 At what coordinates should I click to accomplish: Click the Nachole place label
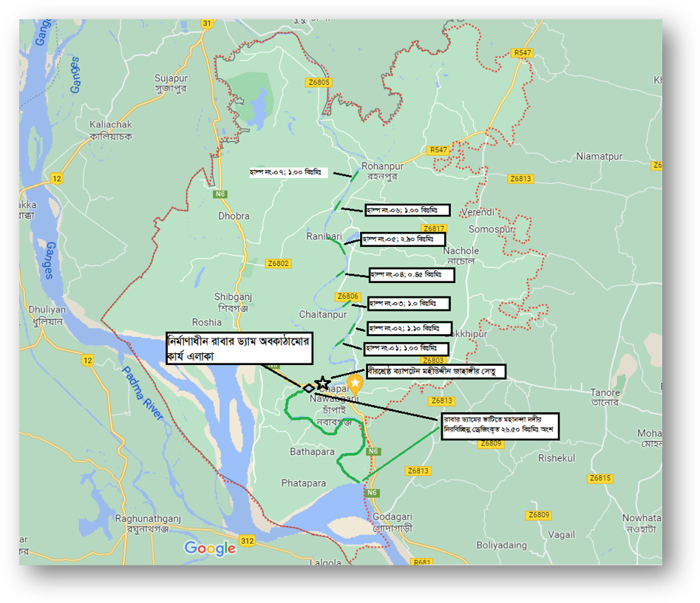coord(461,256)
